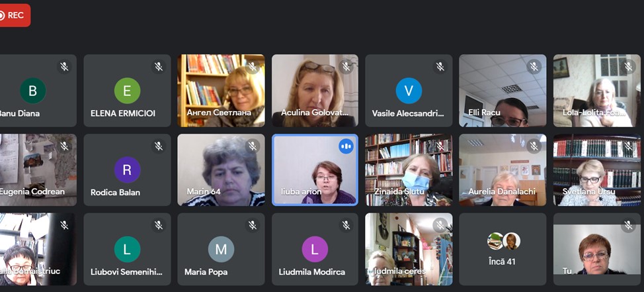Click muted mic icon on ELENA ERMICIOI tile

coord(159,67)
